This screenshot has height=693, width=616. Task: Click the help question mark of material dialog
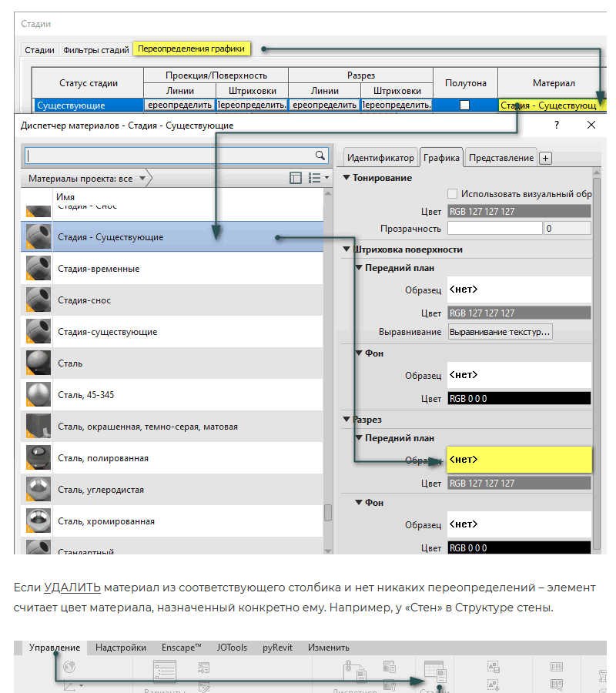(x=557, y=125)
